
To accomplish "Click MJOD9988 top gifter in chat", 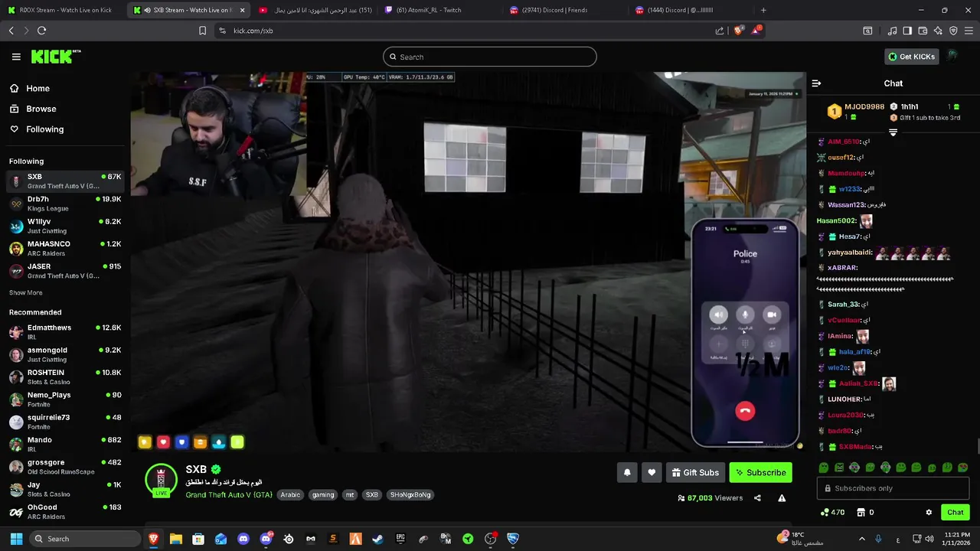I will (x=856, y=111).
